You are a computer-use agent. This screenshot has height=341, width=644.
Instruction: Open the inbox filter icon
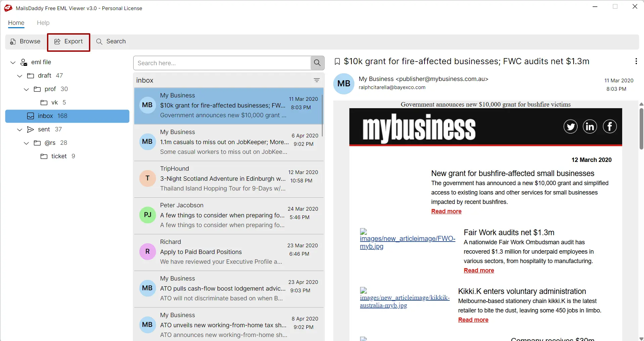pos(316,80)
